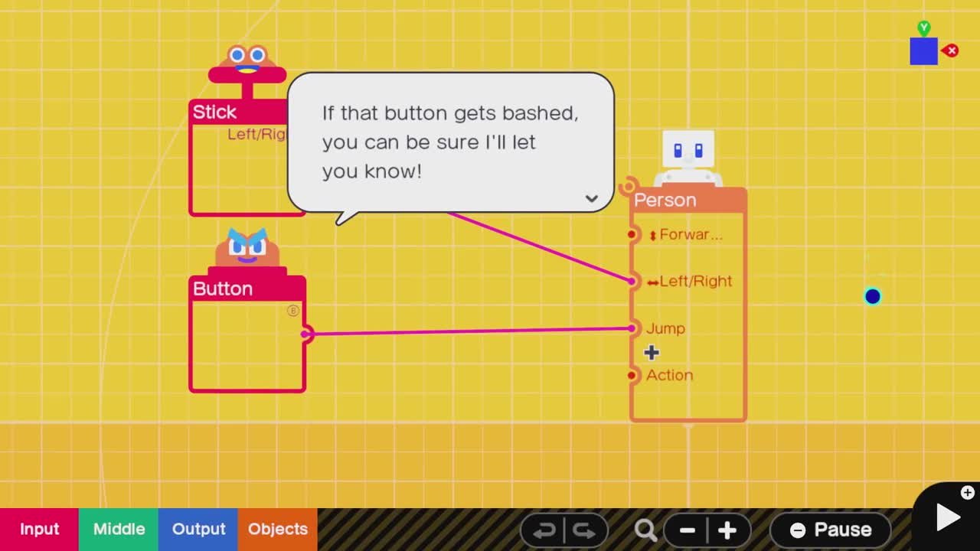The image size is (980, 551).
Task: Open the Objects Nodon tab
Action: pyautogui.click(x=278, y=530)
